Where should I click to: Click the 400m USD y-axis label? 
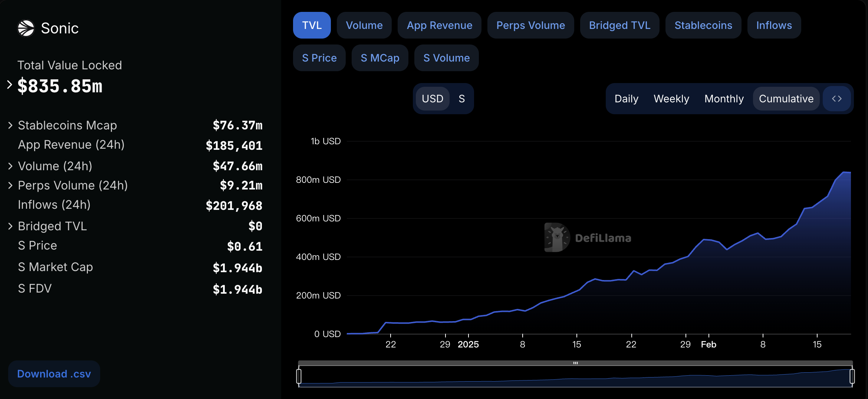318,257
